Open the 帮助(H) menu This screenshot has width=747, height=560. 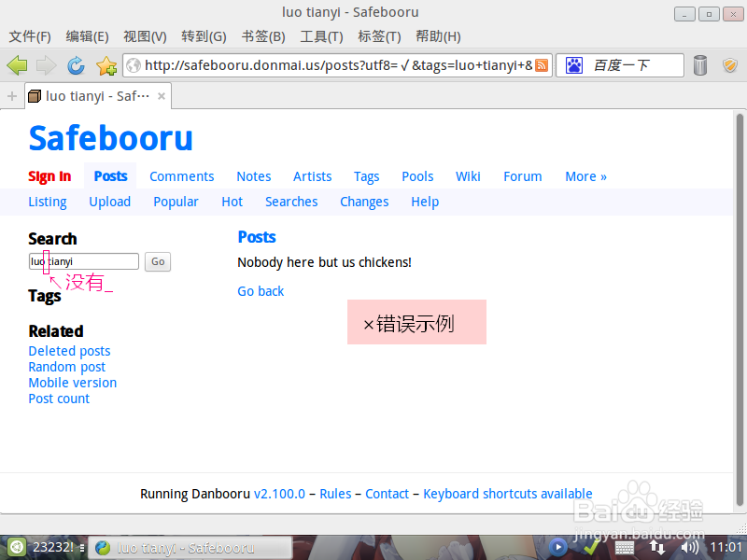pos(438,36)
